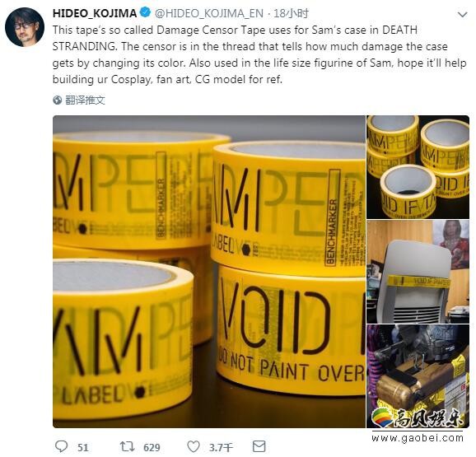The image size is (476, 457).
Task: Open the 18小时 timestamp link
Action: pyautogui.click(x=291, y=13)
